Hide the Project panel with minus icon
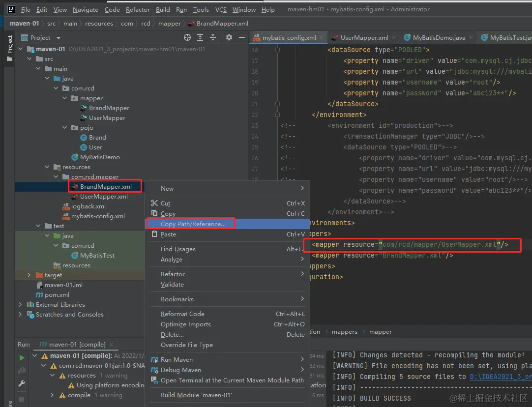 (x=241, y=38)
